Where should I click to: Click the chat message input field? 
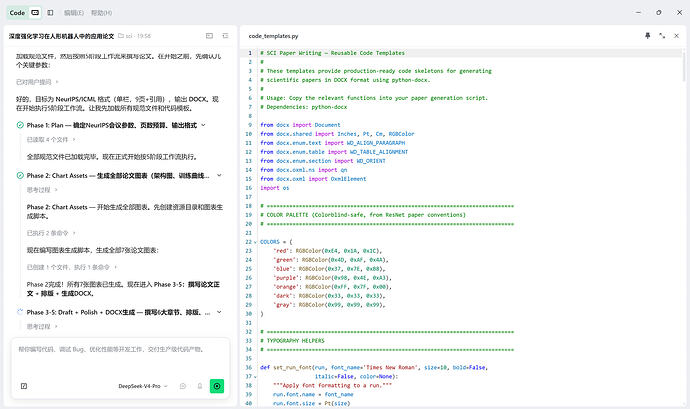pos(120,358)
